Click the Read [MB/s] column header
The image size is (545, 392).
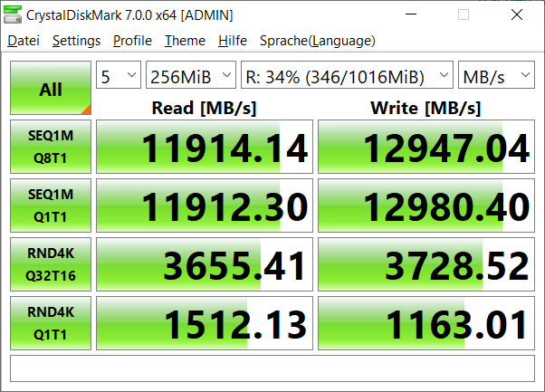pyautogui.click(x=204, y=108)
